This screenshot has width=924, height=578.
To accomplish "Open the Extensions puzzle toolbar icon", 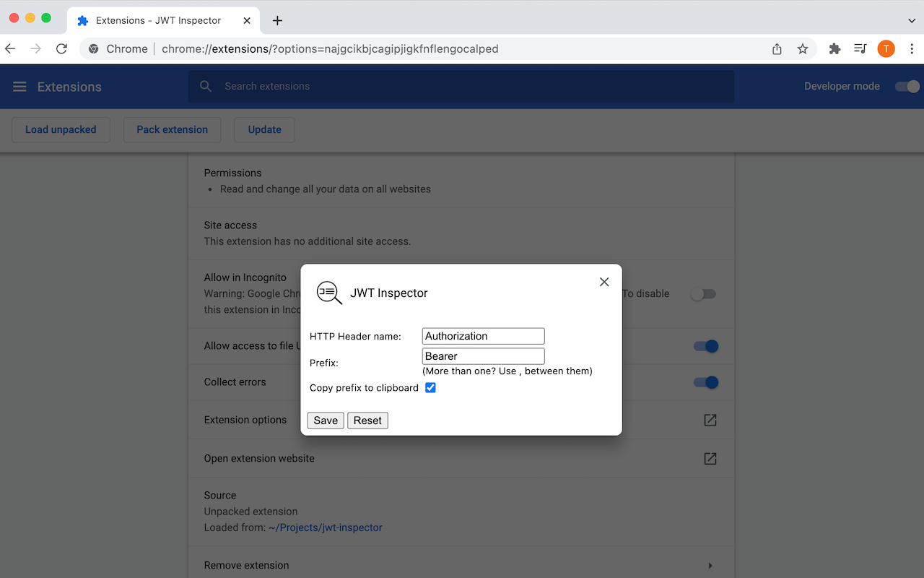I will pos(834,49).
